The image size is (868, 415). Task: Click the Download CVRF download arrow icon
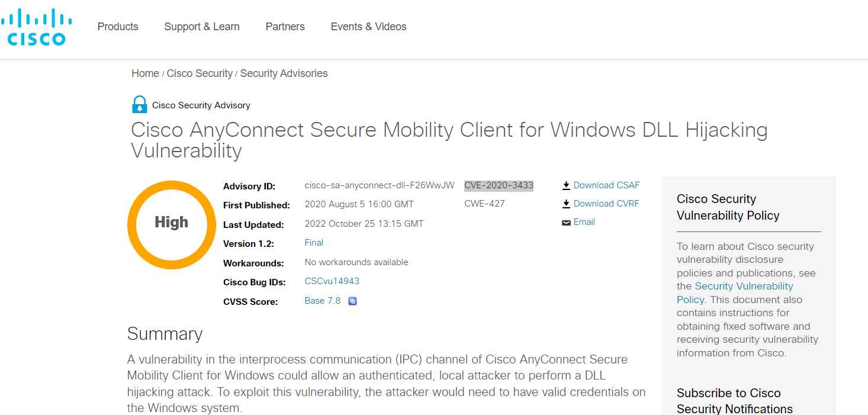(566, 203)
